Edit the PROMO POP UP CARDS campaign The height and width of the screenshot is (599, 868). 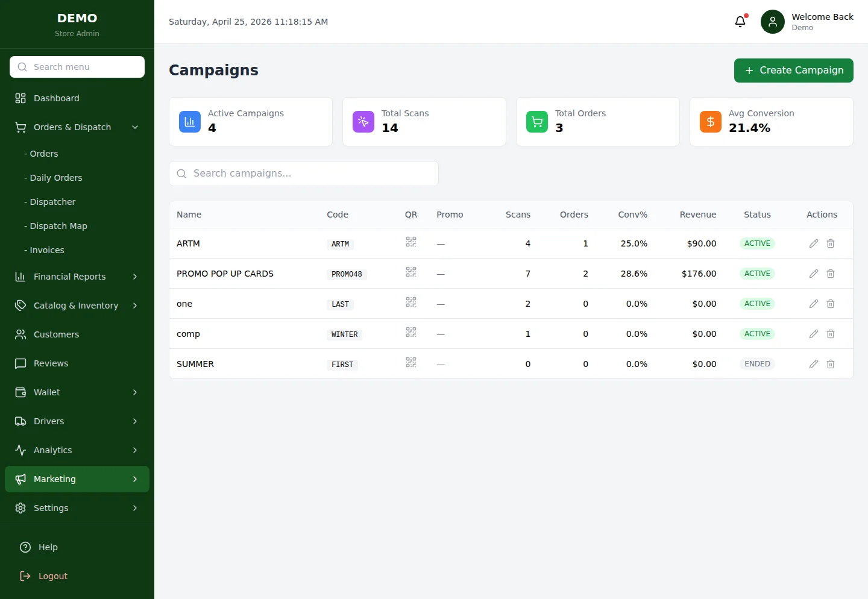coord(813,273)
